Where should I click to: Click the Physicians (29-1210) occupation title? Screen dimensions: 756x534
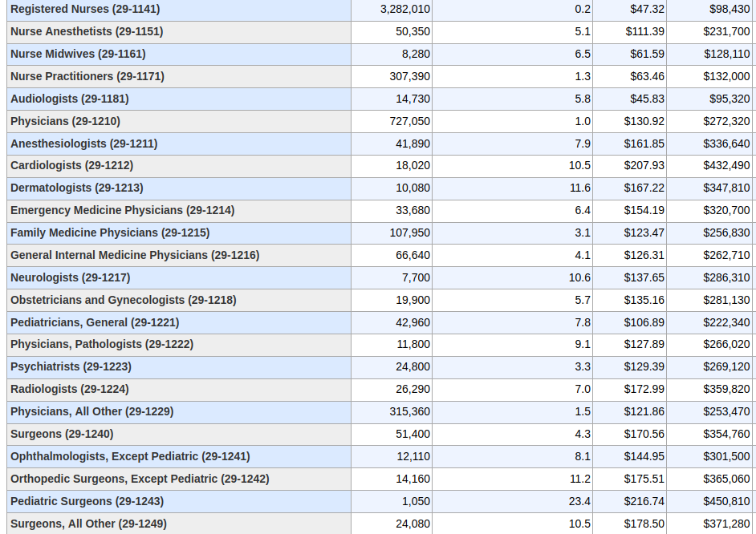pos(66,121)
